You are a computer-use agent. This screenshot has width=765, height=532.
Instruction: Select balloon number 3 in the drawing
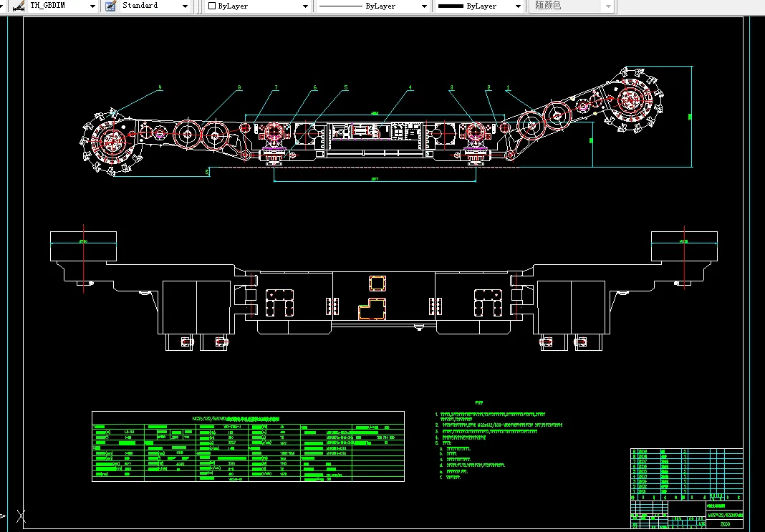(451, 88)
